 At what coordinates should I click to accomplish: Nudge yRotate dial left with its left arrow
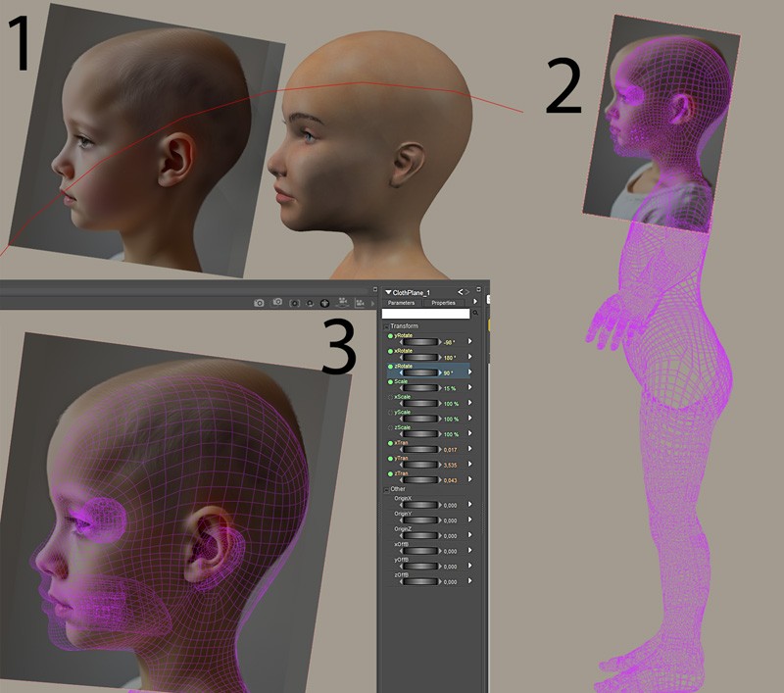401,342
